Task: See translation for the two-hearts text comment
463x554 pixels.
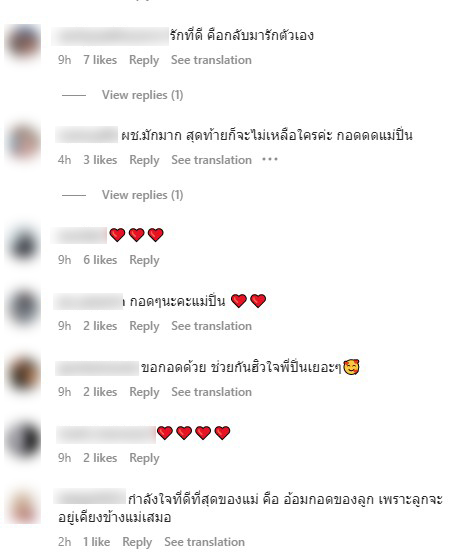Action: 211,326
